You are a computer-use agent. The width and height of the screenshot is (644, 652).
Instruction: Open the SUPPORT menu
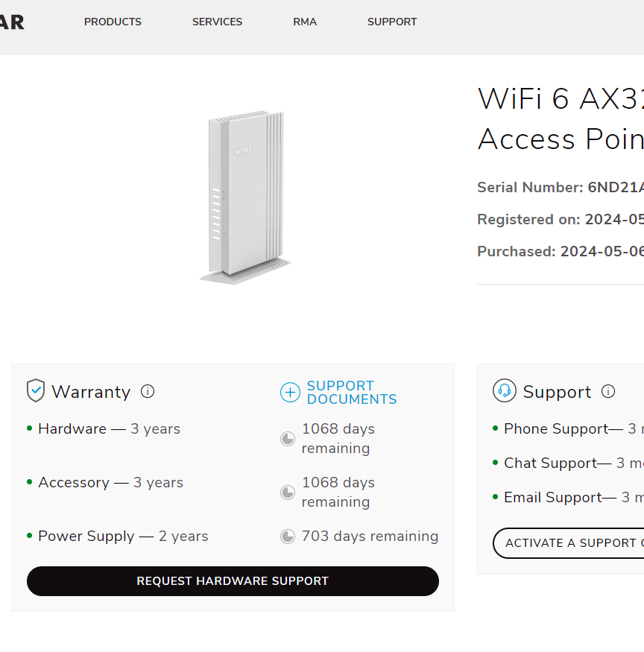391,22
